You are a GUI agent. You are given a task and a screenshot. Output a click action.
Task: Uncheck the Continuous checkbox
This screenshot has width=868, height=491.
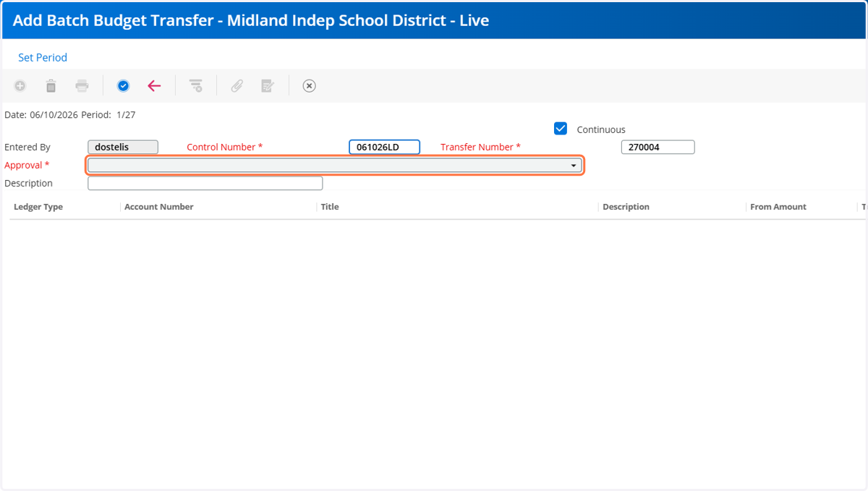(561, 129)
